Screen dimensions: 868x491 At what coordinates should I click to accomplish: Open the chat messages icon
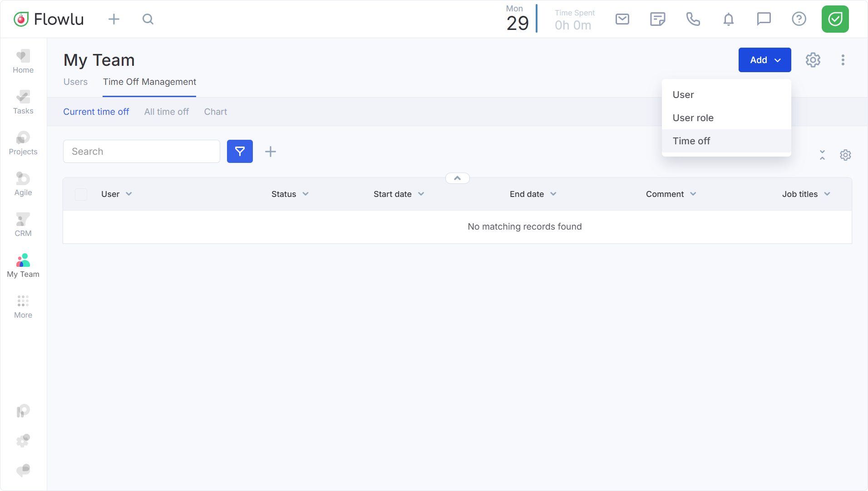[x=764, y=19]
